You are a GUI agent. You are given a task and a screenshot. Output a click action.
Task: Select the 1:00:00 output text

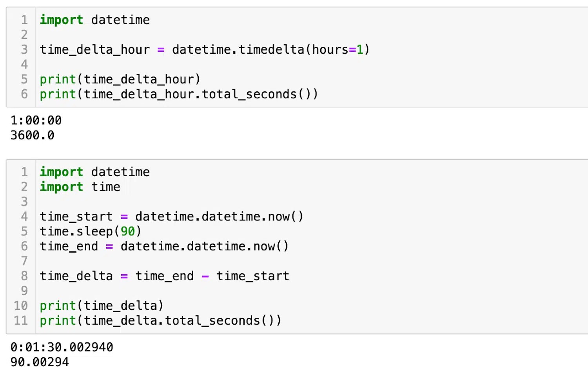click(x=36, y=120)
